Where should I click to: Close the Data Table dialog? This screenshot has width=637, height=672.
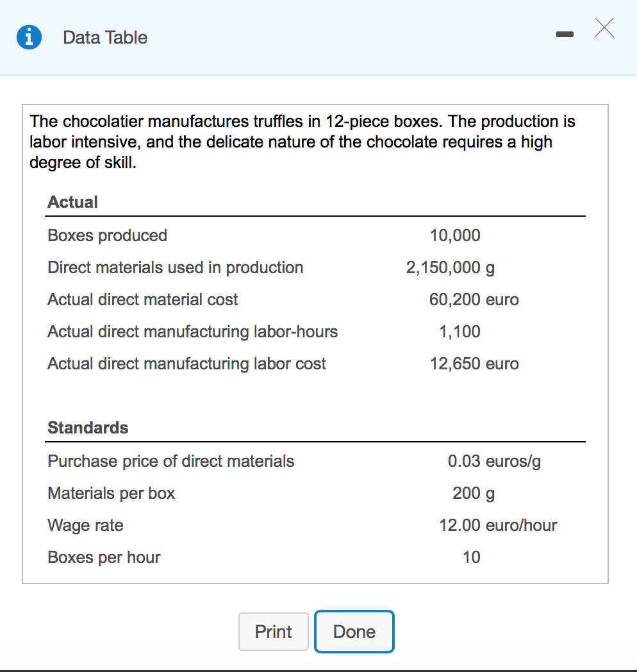coord(604,28)
